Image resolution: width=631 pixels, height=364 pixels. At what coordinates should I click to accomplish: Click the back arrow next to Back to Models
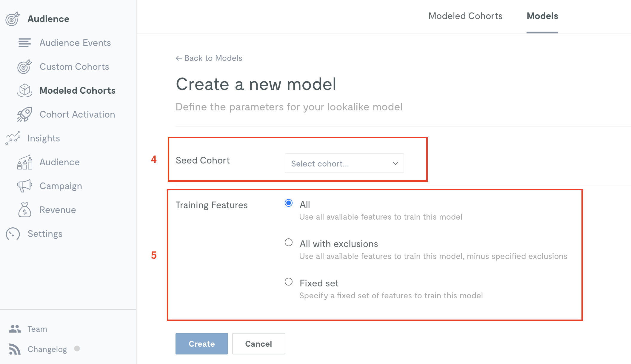pyautogui.click(x=179, y=58)
